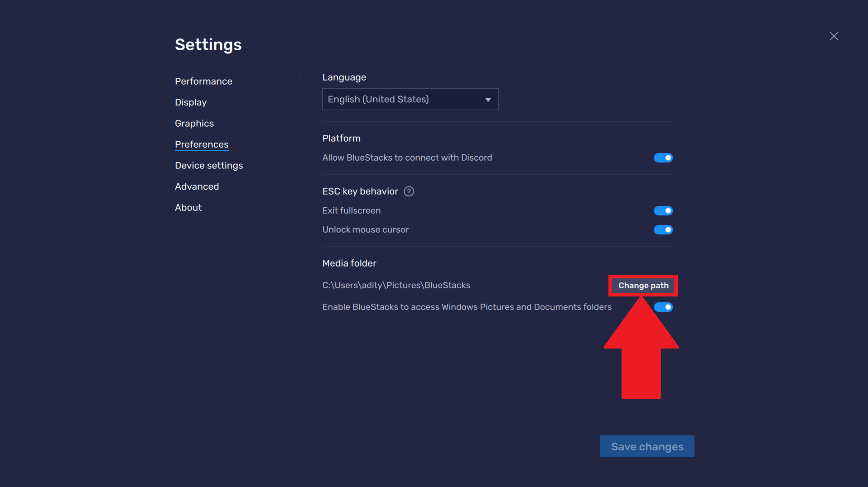Image resolution: width=868 pixels, height=487 pixels.
Task: Disable Exit fullscreen for ESC key
Action: (x=663, y=210)
